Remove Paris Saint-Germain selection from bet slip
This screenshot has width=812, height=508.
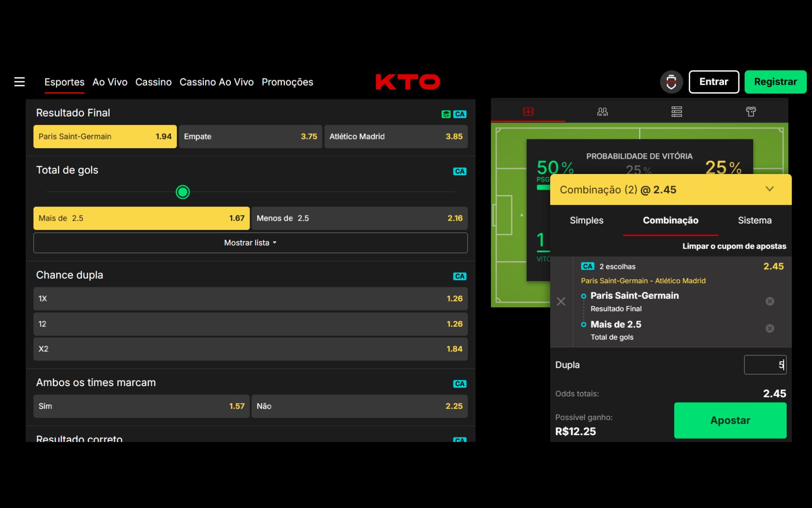tap(770, 301)
